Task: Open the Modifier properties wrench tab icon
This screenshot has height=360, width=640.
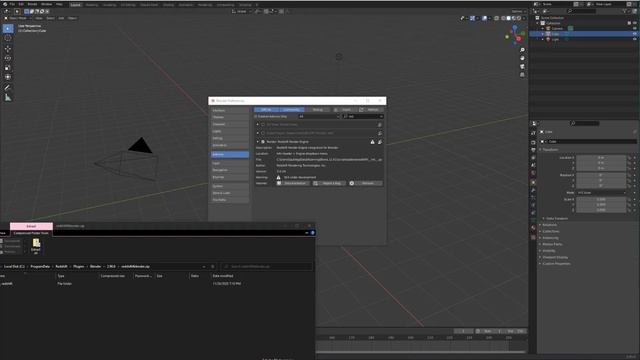Action: coord(533,190)
